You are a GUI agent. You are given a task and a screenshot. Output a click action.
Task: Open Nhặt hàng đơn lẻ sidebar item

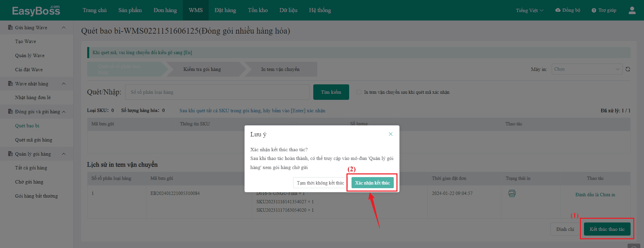[x=33, y=97]
